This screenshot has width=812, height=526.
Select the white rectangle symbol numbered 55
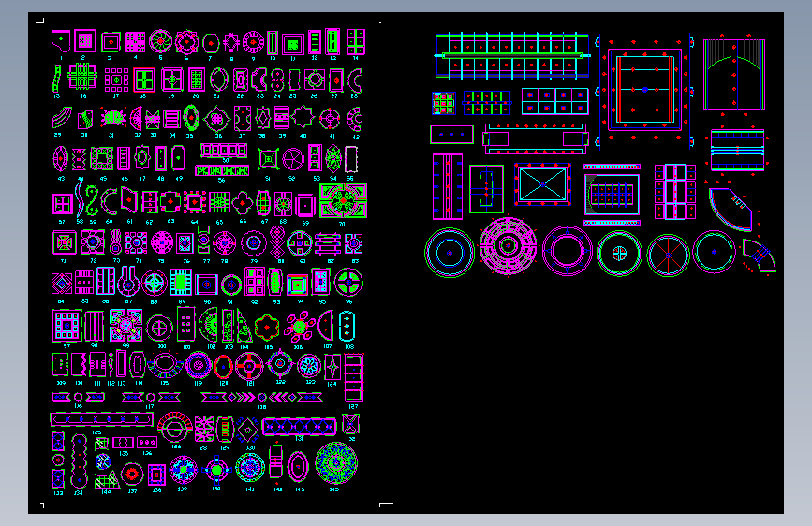tap(351, 159)
